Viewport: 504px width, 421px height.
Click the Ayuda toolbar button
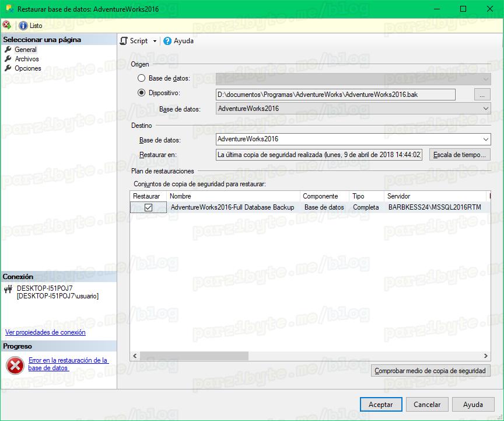(x=178, y=41)
